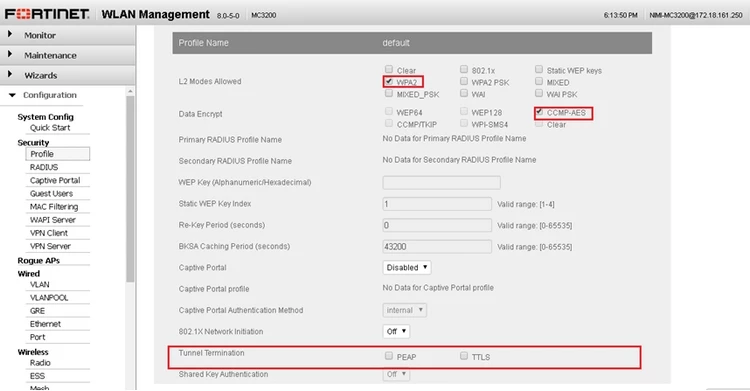Screen dimensions: 750x391
Task: Open Rogue APs section
Action: click(38, 260)
